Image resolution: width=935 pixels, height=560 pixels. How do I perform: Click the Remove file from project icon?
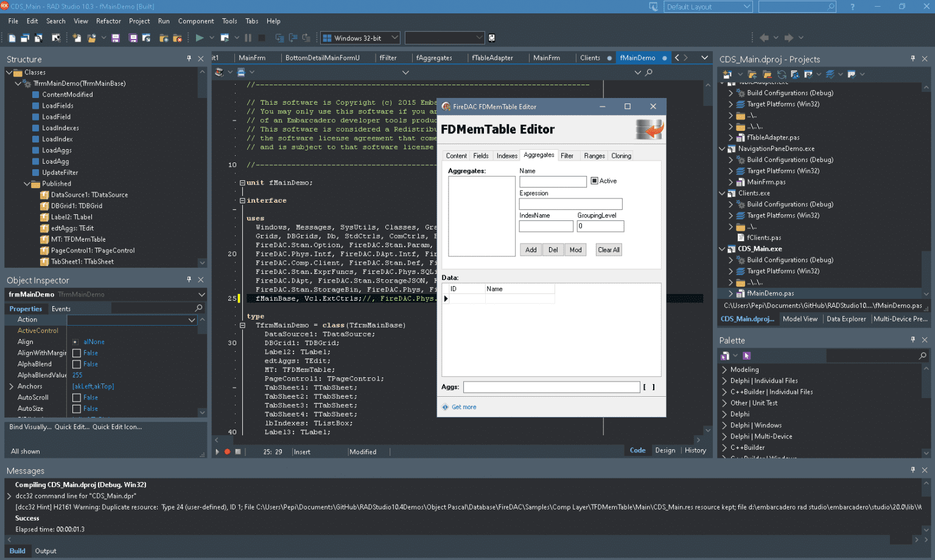pyautogui.click(x=177, y=38)
